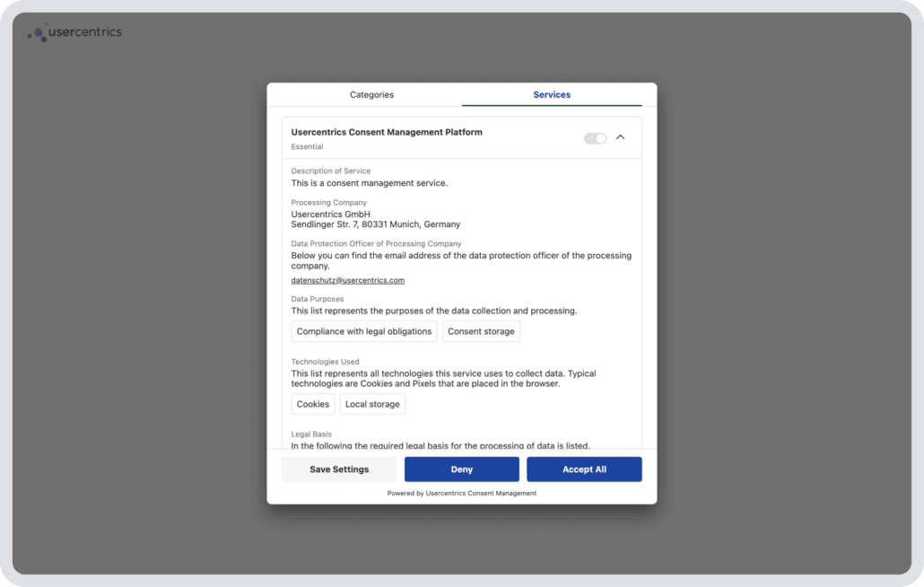Screen dimensions: 924x587
Task: Click the Essential category label
Action: [x=307, y=147]
